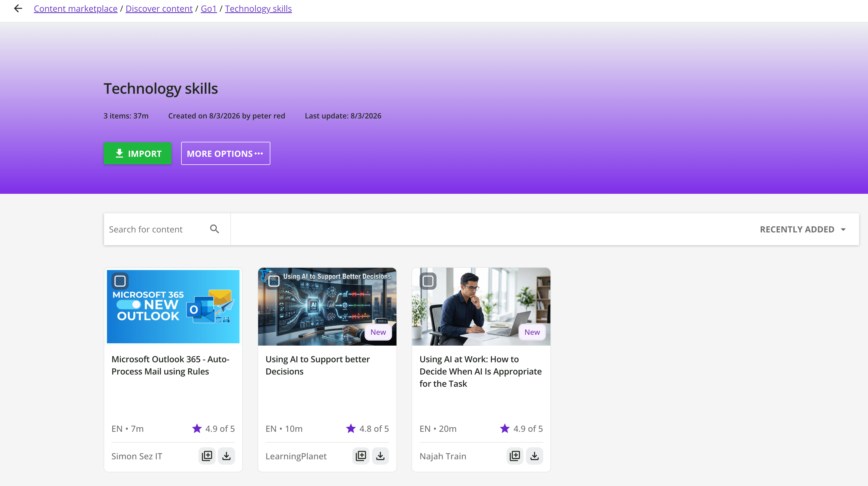The width and height of the screenshot is (868, 486).
Task: Open the Content marketplace breadcrumb
Action: point(76,8)
